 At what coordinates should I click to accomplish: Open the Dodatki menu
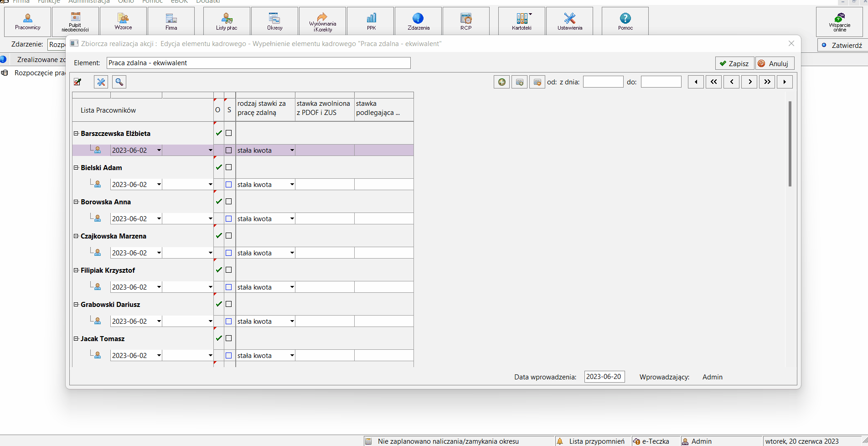(208, 1)
